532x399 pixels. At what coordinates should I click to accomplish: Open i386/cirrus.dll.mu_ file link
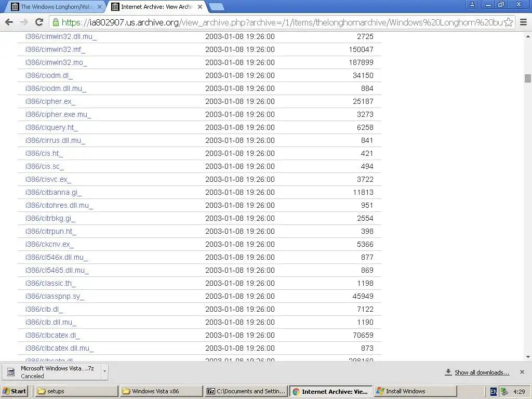[x=55, y=140]
